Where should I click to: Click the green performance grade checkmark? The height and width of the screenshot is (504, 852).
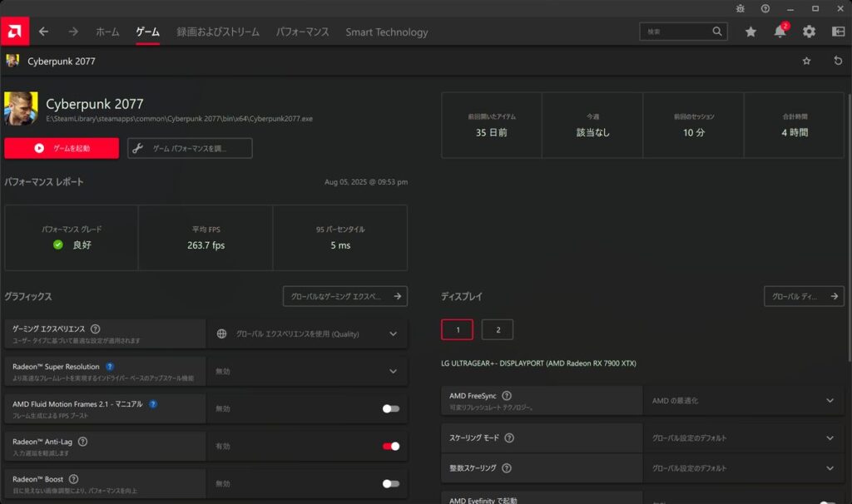pyautogui.click(x=58, y=245)
